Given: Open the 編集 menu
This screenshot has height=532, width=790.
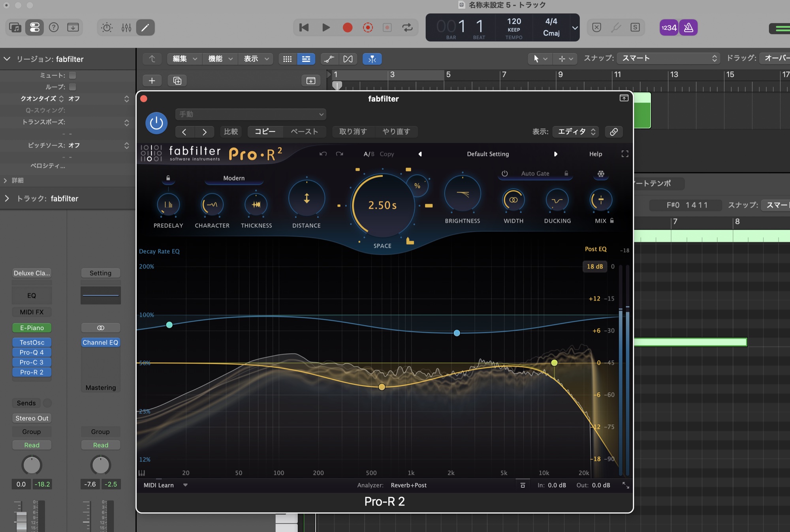Looking at the screenshot, I should pyautogui.click(x=185, y=59).
